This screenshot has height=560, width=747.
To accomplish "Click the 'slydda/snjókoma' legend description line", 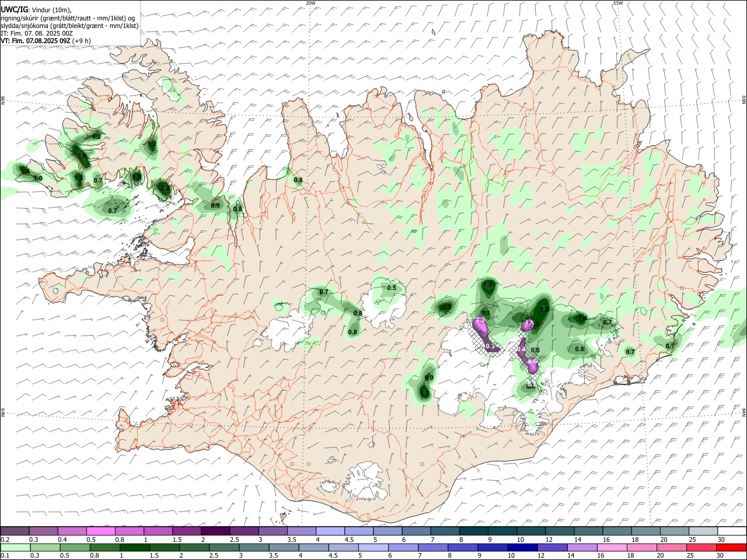I will [69, 26].
